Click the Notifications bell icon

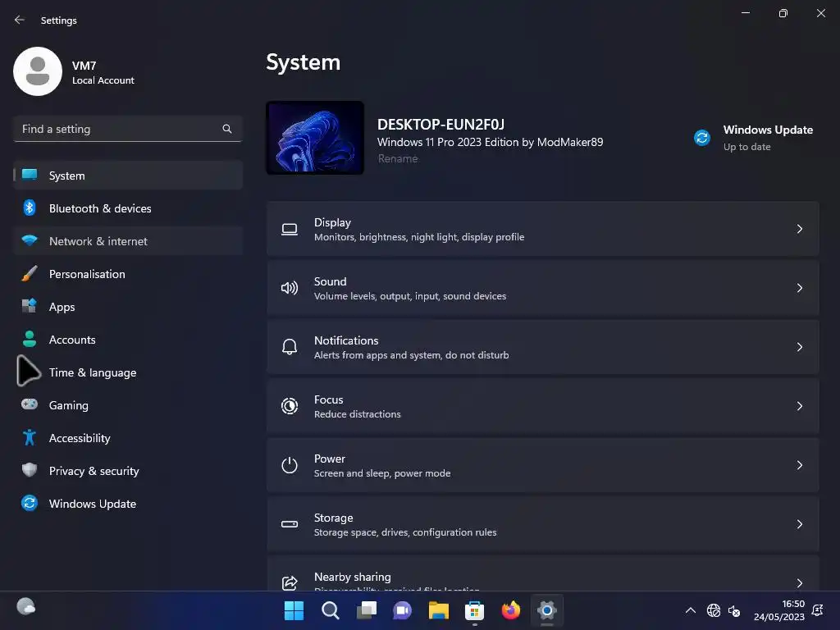pyautogui.click(x=290, y=347)
